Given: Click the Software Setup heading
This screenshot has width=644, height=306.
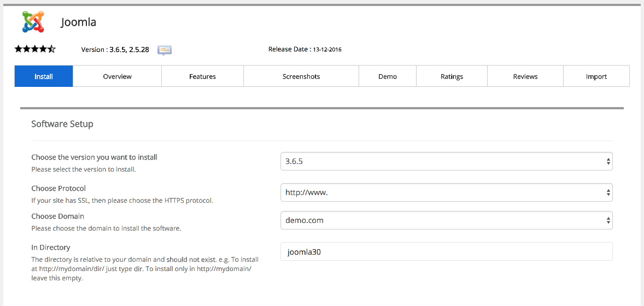Looking at the screenshot, I should 62,123.
